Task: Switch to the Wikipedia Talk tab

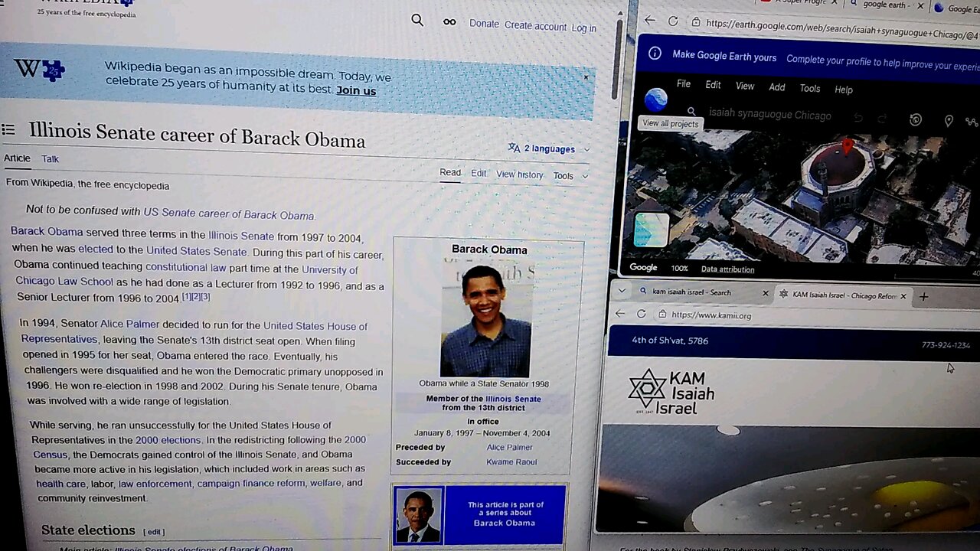Action: (x=50, y=158)
